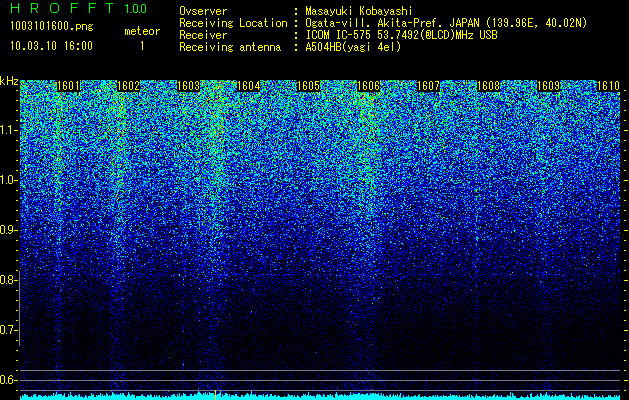The width and height of the screenshot is (629, 400).
Task: Click the meteor count value 1
Action: (x=142, y=46)
